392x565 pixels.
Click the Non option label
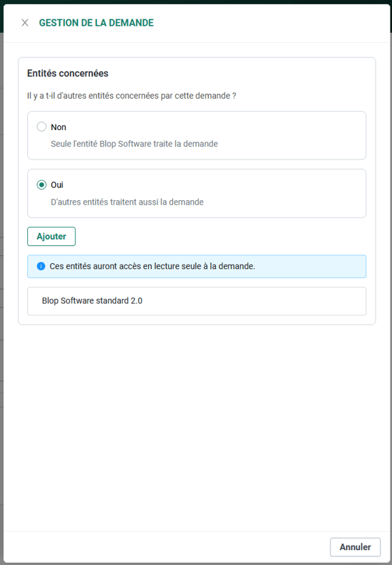click(x=59, y=127)
